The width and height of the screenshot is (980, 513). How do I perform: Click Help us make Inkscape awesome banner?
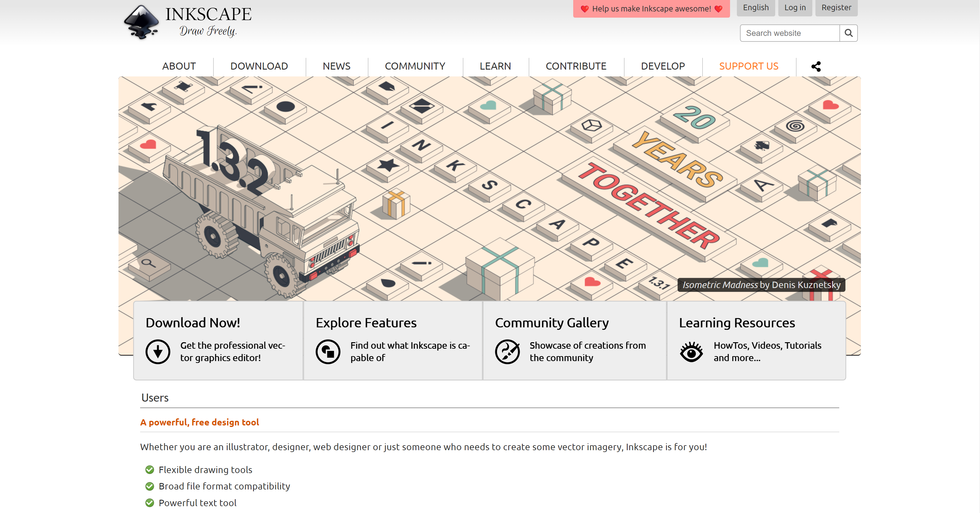(651, 8)
